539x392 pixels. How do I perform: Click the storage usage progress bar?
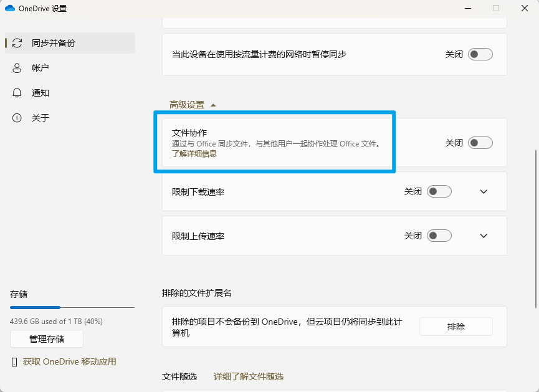click(x=72, y=307)
